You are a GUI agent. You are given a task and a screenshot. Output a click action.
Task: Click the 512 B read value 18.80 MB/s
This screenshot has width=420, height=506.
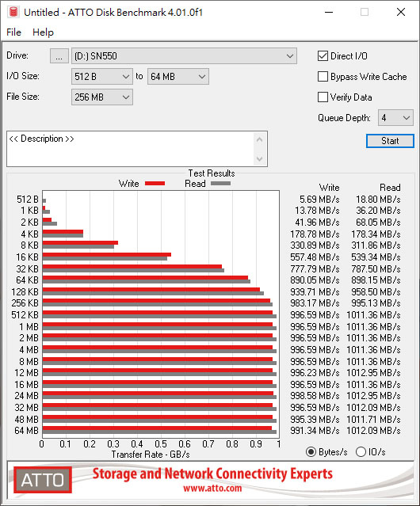pos(378,200)
